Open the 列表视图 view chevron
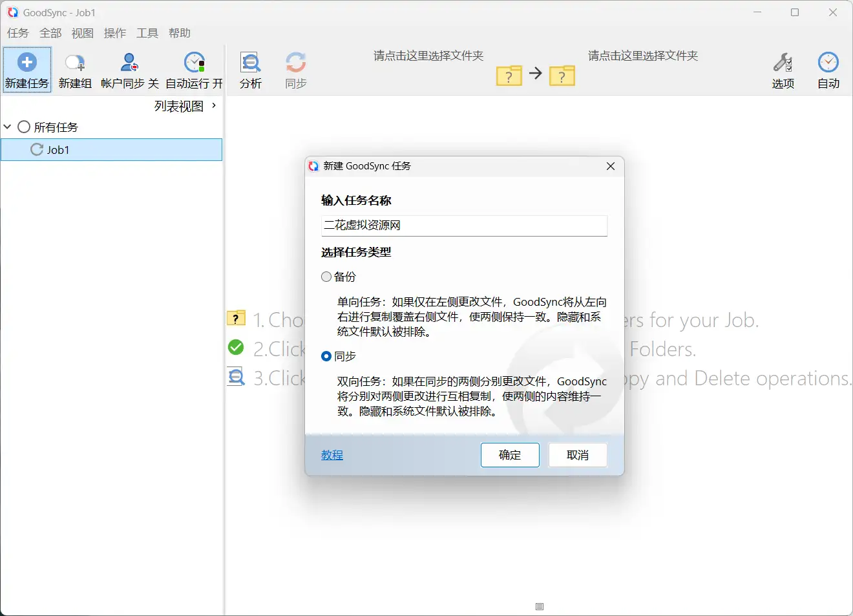The height and width of the screenshot is (616, 853). 214,105
